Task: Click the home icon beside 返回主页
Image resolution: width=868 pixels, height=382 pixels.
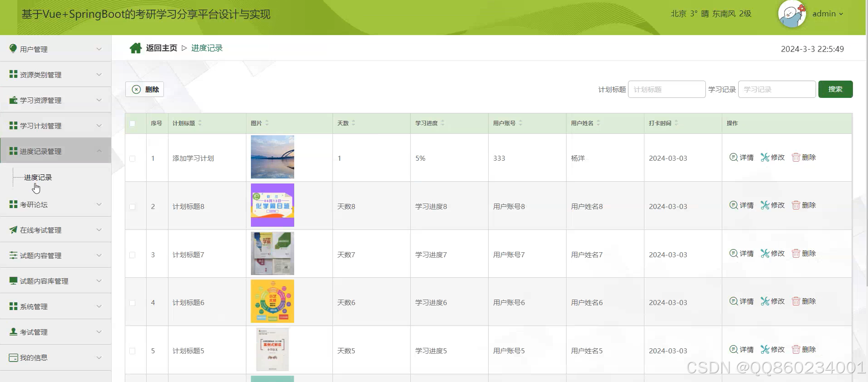Action: [135, 48]
